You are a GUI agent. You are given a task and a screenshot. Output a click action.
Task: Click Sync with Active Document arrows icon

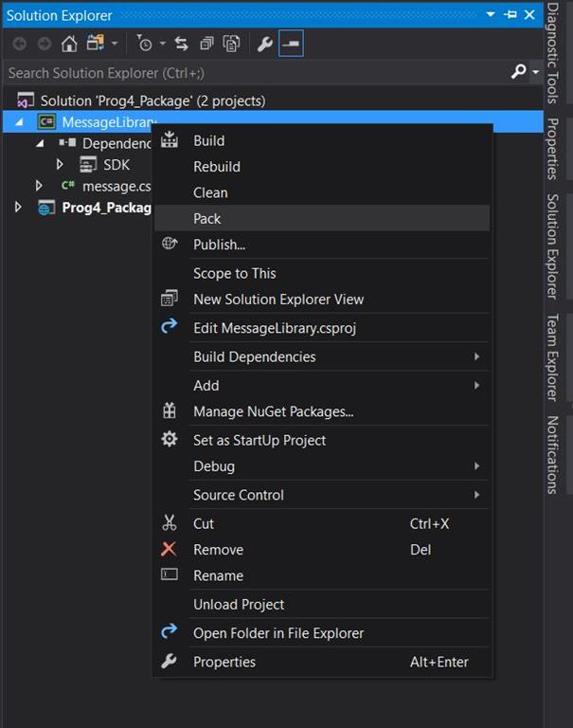[x=182, y=44]
